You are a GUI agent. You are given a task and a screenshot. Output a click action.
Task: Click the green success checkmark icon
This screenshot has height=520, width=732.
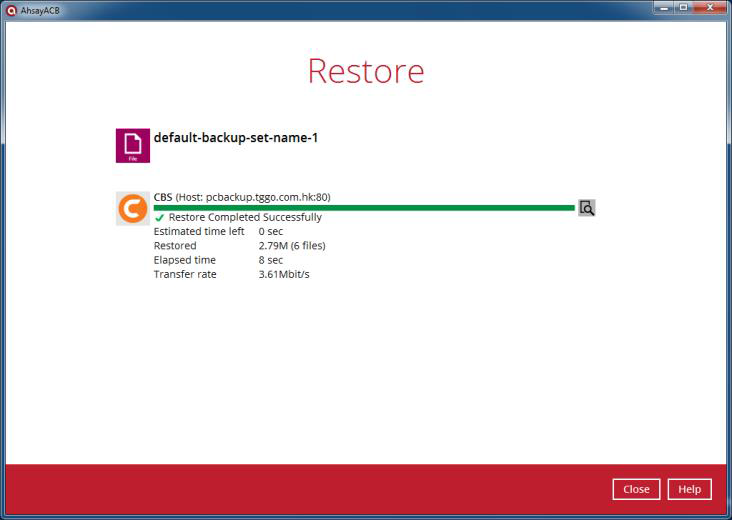[160, 218]
